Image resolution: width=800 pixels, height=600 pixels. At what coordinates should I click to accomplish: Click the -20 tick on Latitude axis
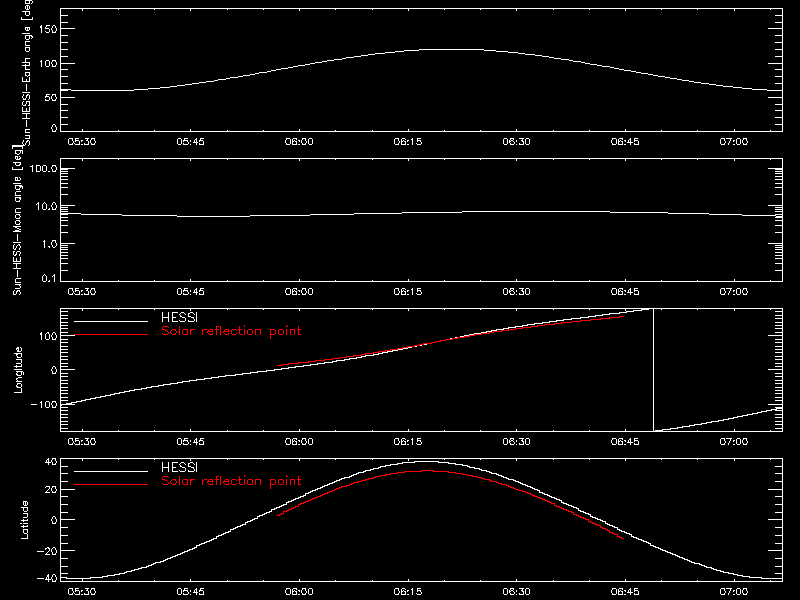coord(47,551)
